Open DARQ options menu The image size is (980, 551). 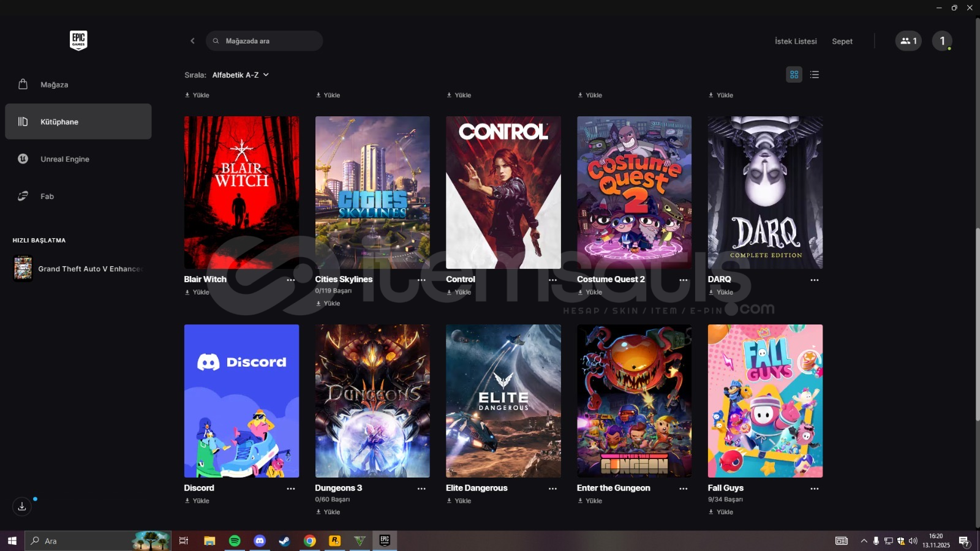click(815, 280)
